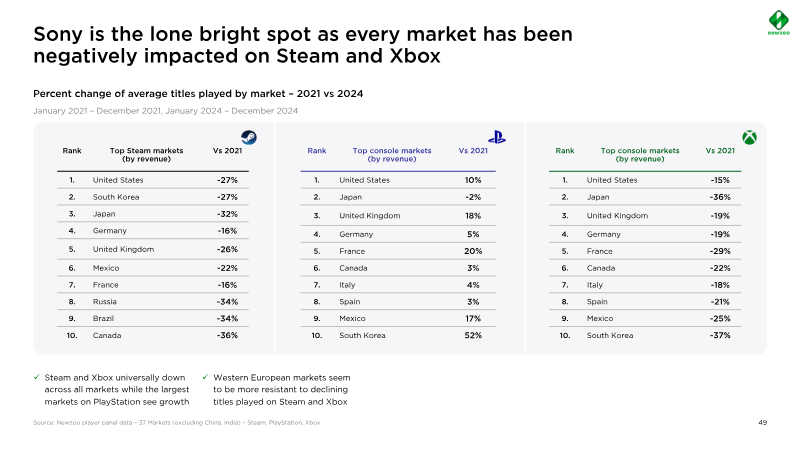Click the source footnote text
The width and height of the screenshot is (800, 450).
click(x=177, y=424)
